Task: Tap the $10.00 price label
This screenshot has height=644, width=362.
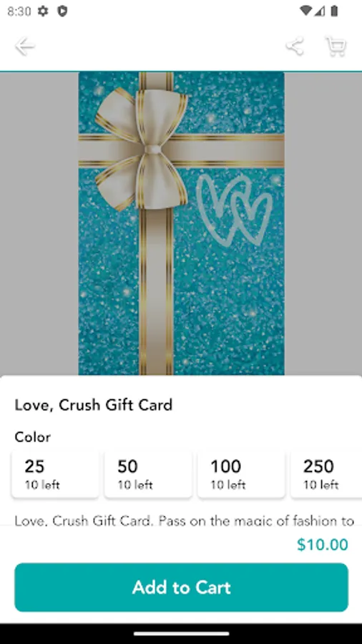Action: (323, 545)
